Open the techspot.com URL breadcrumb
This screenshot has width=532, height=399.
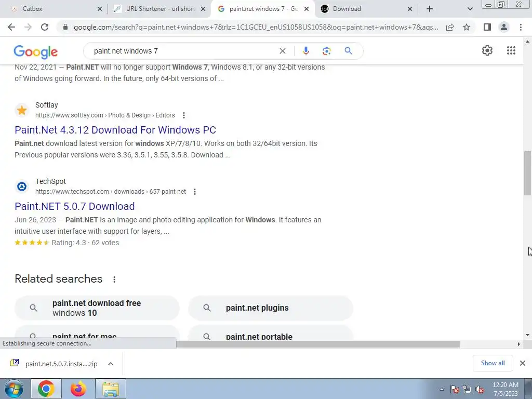click(111, 192)
